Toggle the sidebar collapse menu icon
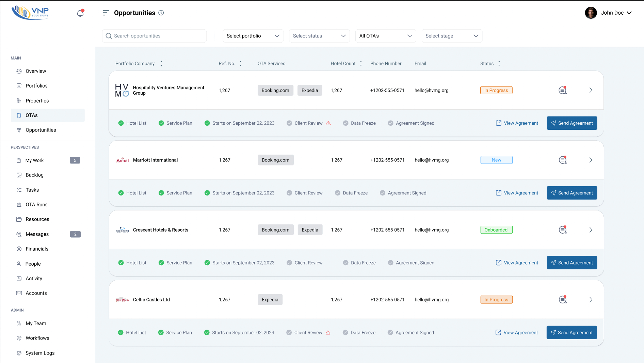The width and height of the screenshot is (644, 363). [x=106, y=13]
